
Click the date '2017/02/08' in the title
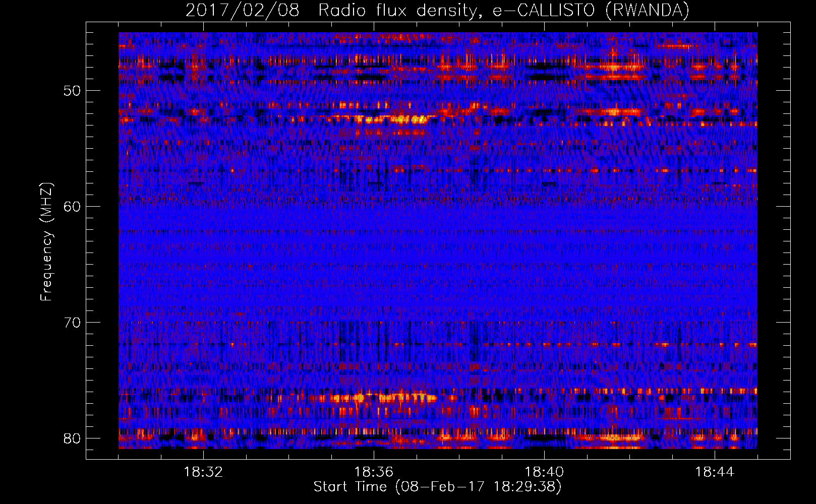(243, 11)
